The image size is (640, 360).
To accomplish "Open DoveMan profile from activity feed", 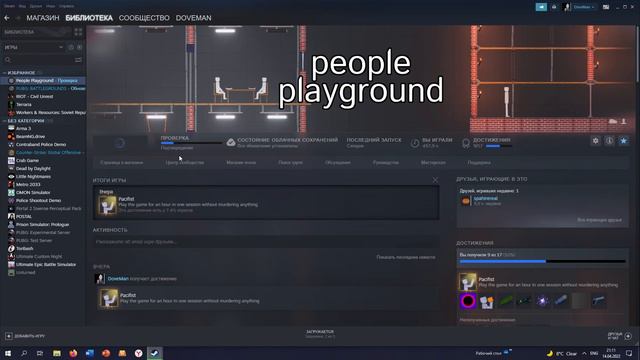I will 118,279.
